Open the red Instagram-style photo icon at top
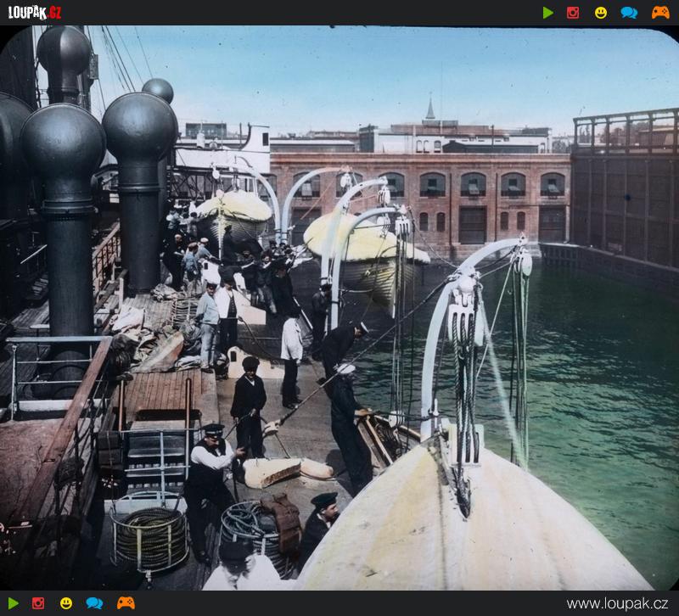The image size is (679, 616). (573, 13)
